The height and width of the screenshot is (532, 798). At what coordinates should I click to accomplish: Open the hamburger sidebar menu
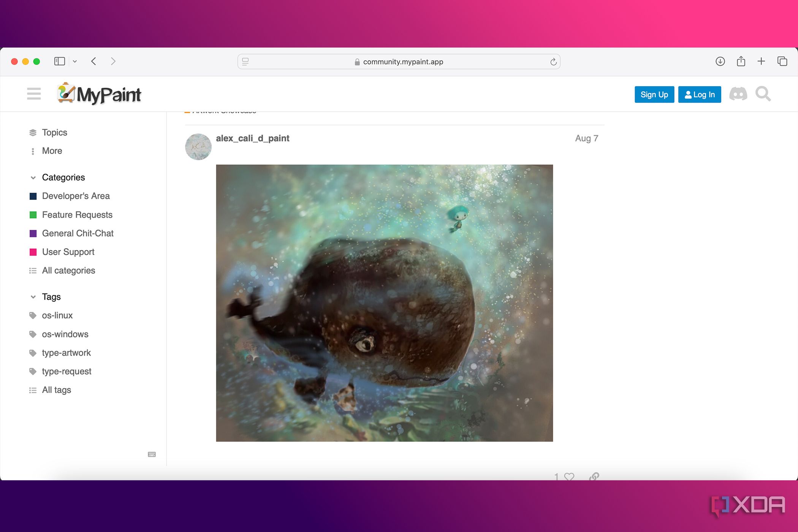pos(34,94)
